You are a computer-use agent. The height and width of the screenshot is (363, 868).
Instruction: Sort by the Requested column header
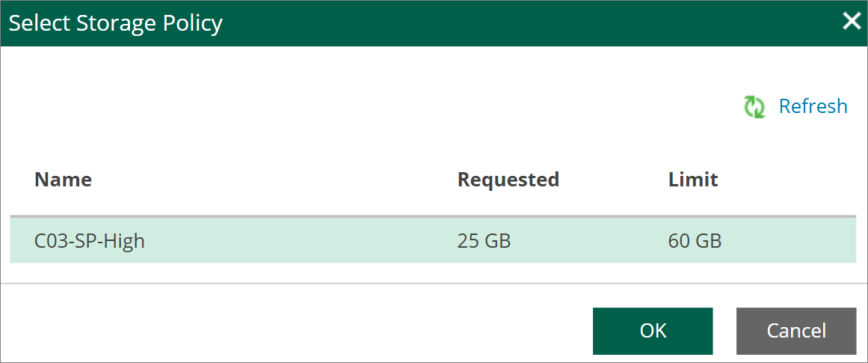508,180
